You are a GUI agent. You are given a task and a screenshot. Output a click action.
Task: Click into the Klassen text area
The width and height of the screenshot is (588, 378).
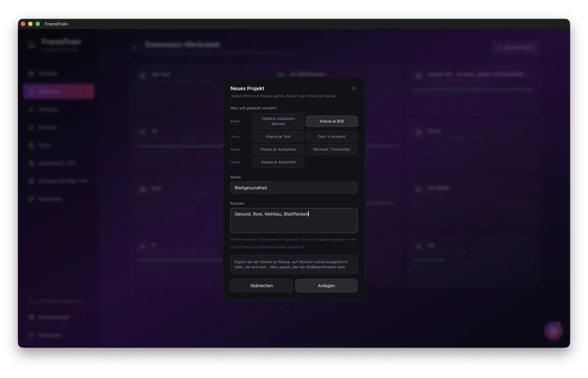(294, 220)
